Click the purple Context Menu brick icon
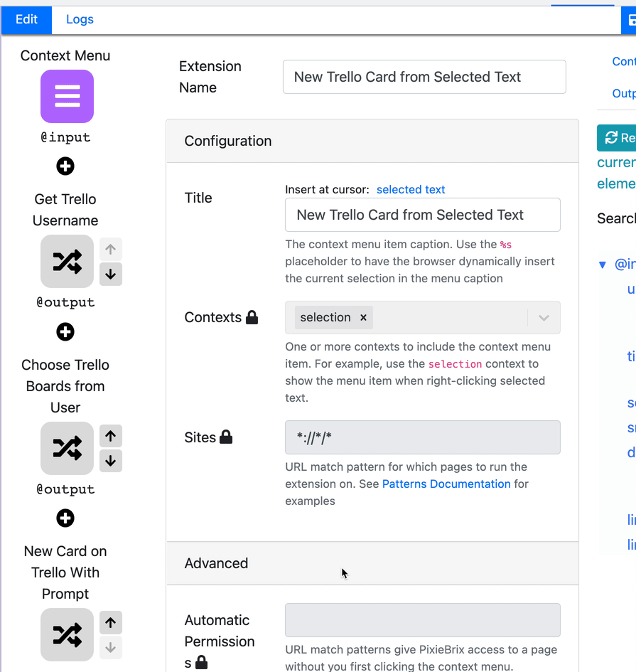The image size is (636, 672). coord(65,97)
